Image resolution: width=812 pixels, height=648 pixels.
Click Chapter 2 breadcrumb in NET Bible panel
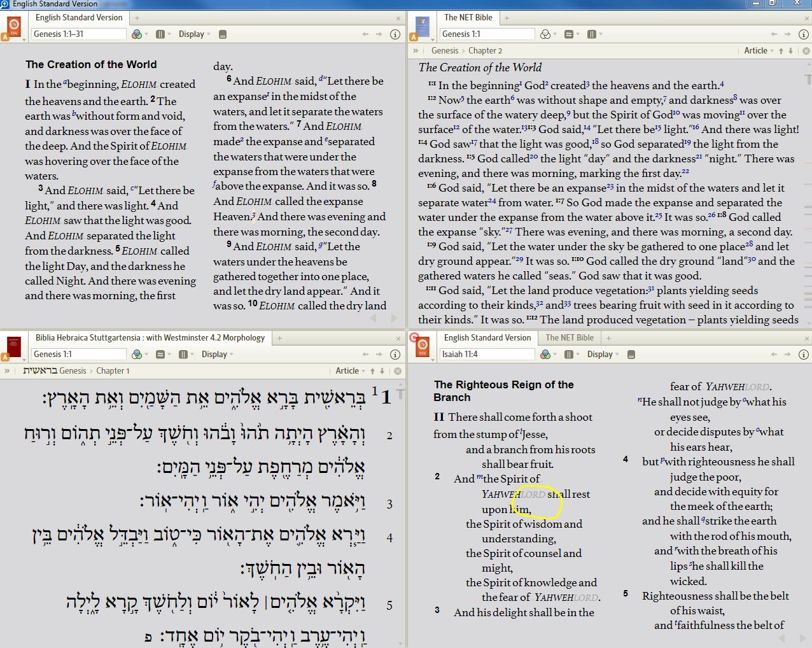tap(486, 51)
